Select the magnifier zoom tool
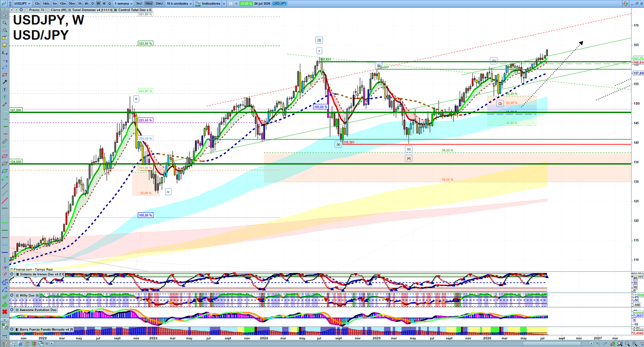 coord(4,23)
